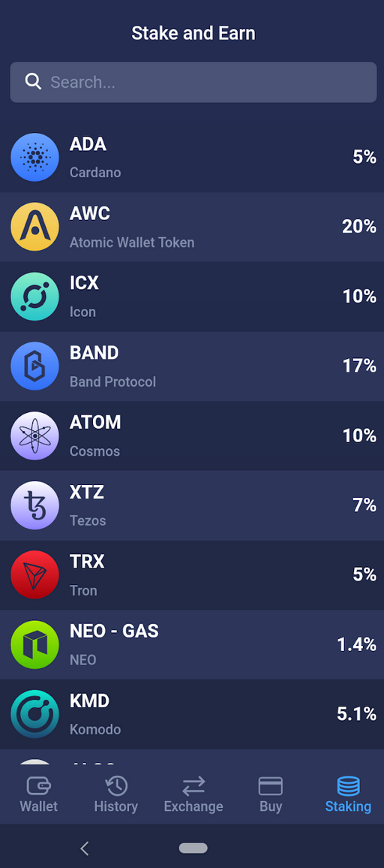The height and width of the screenshot is (868, 384).
Task: Focus the Search input field
Action: pyautogui.click(x=193, y=82)
